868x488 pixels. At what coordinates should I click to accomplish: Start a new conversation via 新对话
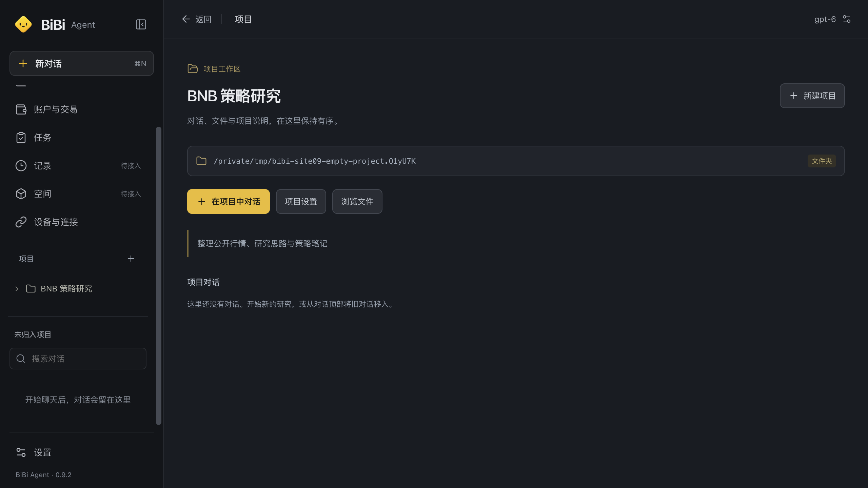pos(82,63)
